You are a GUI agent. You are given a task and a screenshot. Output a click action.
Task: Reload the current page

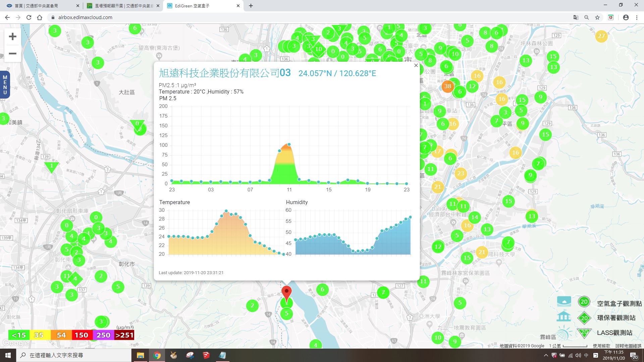coord(29,17)
